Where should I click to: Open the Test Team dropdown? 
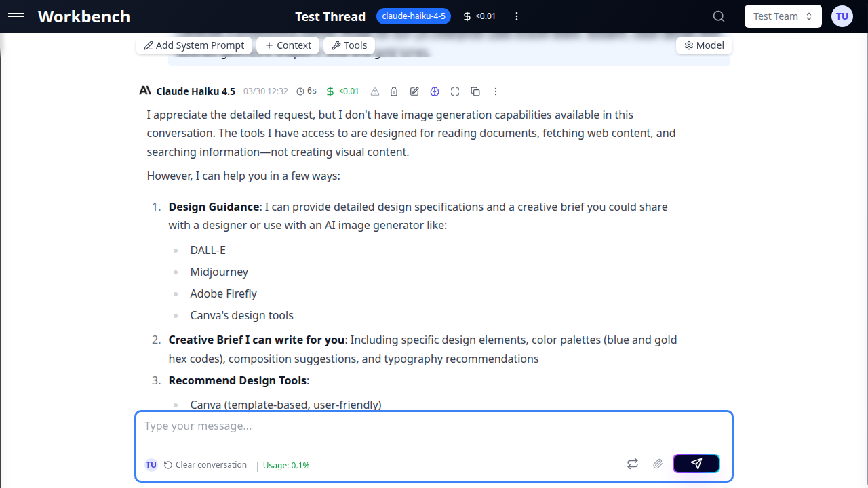pos(783,16)
